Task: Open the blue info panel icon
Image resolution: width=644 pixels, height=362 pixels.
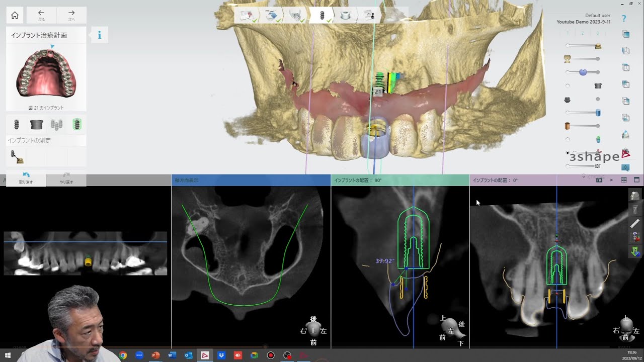Action: (99, 35)
